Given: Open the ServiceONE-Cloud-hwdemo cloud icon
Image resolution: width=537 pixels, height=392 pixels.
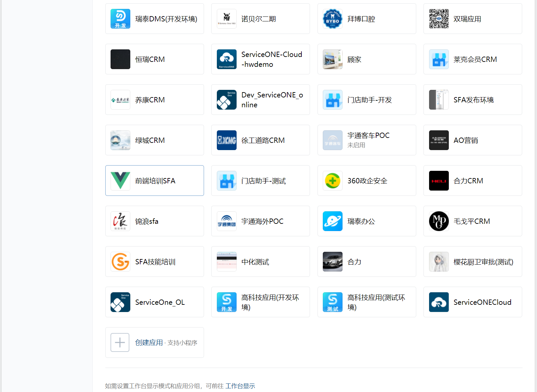Looking at the screenshot, I should pyautogui.click(x=227, y=59).
